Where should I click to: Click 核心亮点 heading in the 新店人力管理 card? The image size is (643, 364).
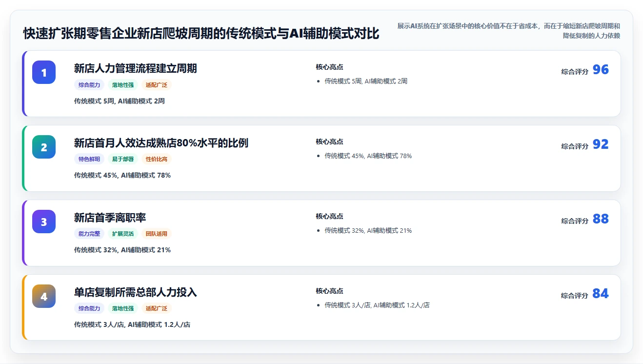point(329,67)
